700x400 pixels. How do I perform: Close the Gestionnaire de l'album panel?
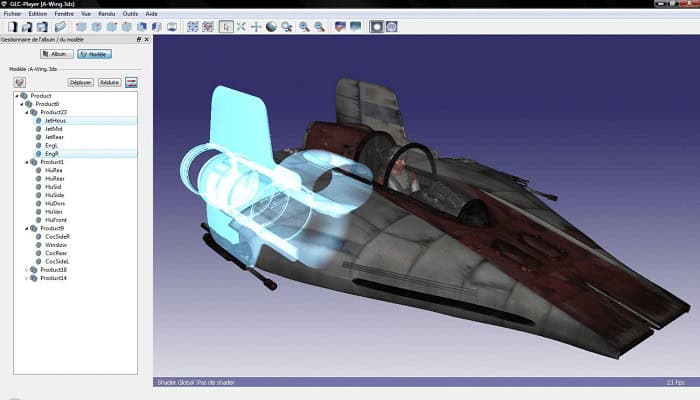[146, 40]
